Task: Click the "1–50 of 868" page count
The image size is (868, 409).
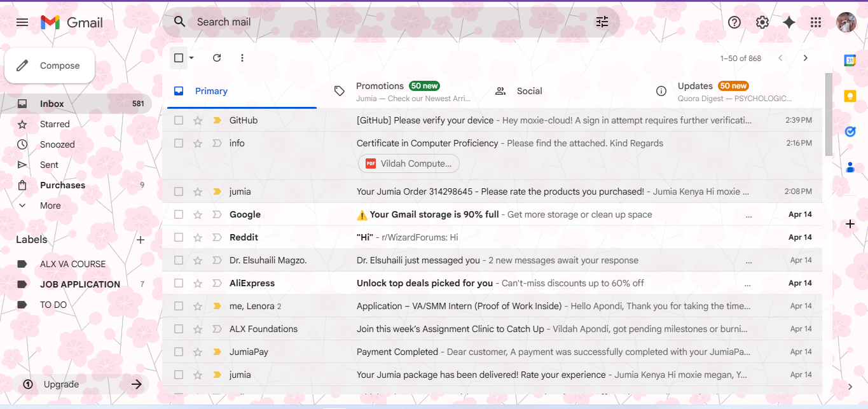Action: [x=741, y=58]
